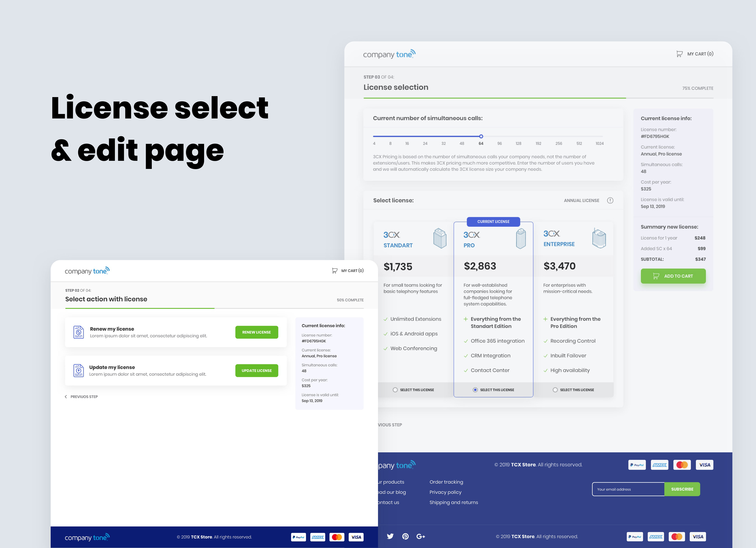This screenshot has height=548, width=756.
Task: Click the $3,470 Enterprise price
Action: point(559,266)
